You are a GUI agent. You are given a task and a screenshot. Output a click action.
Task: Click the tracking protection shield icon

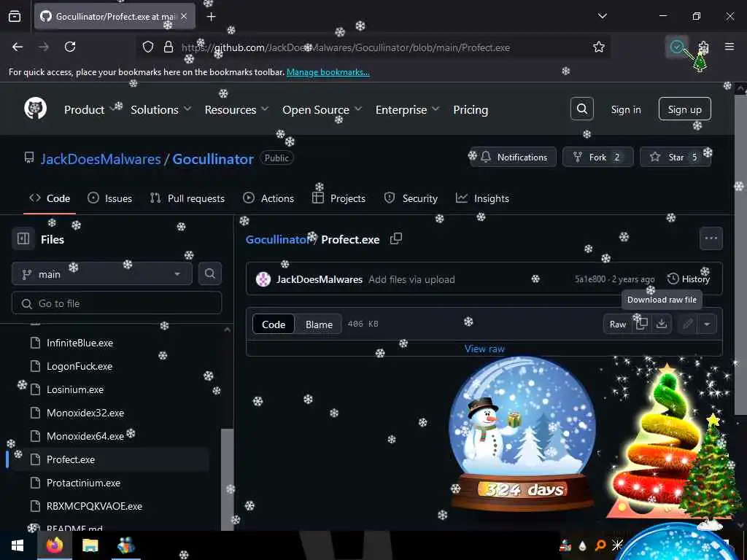[148, 47]
